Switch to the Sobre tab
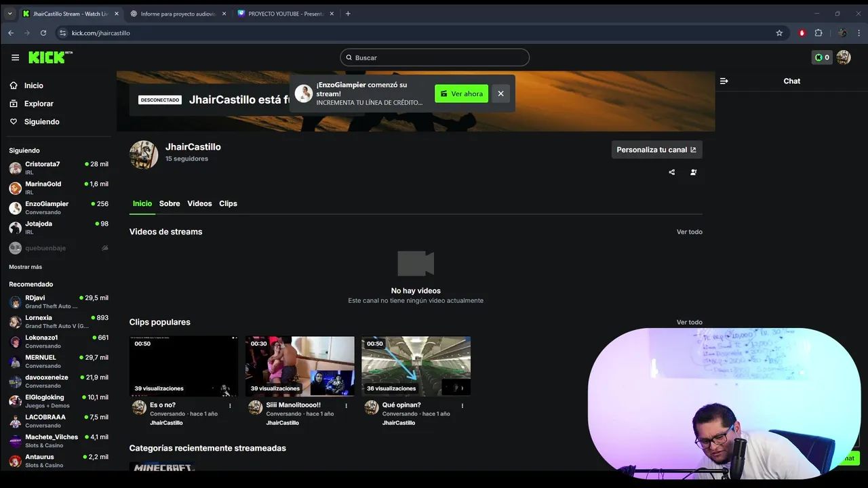Image resolution: width=868 pixels, height=488 pixels. pos(170,203)
